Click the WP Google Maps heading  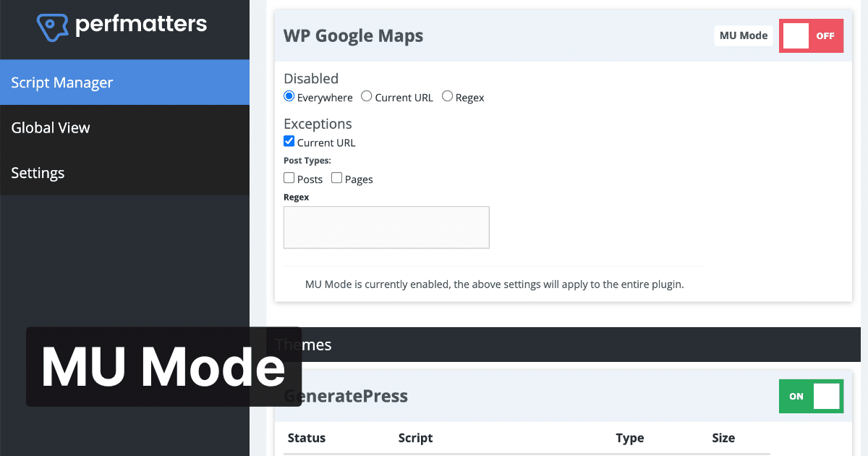[353, 35]
